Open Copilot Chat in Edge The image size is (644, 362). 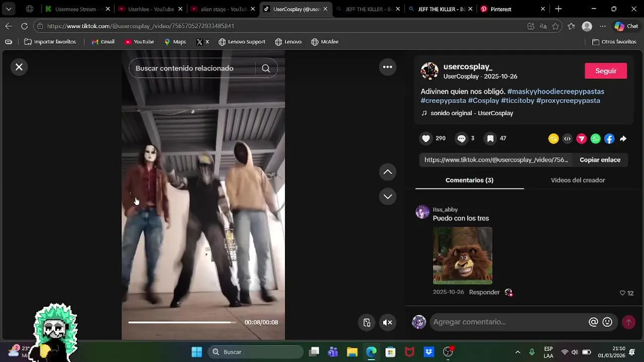point(626,26)
